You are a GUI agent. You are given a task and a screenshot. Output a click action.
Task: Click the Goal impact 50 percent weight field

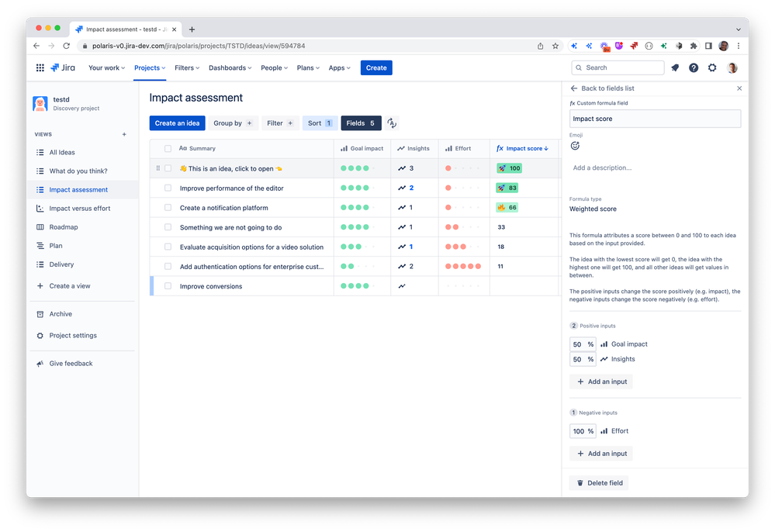[x=583, y=344]
